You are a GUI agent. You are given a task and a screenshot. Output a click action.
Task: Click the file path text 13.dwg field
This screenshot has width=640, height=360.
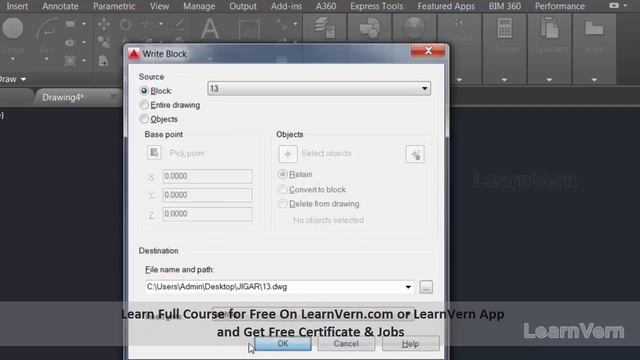(280, 287)
